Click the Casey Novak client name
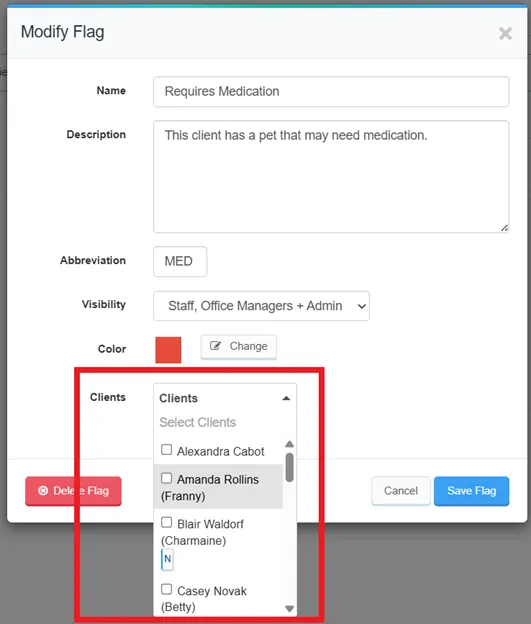 [212, 591]
